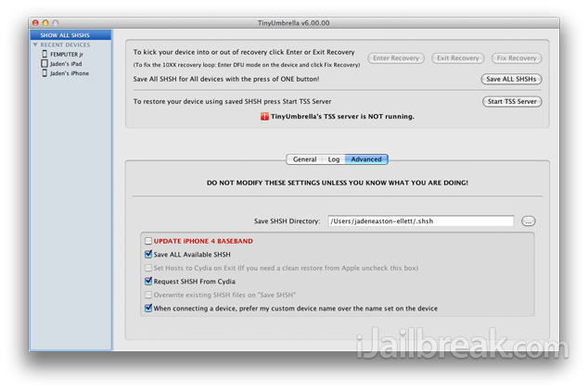Image resolution: width=588 pixels, height=391 pixels.
Task: Click Save ALL SHSHs button
Action: pos(511,79)
